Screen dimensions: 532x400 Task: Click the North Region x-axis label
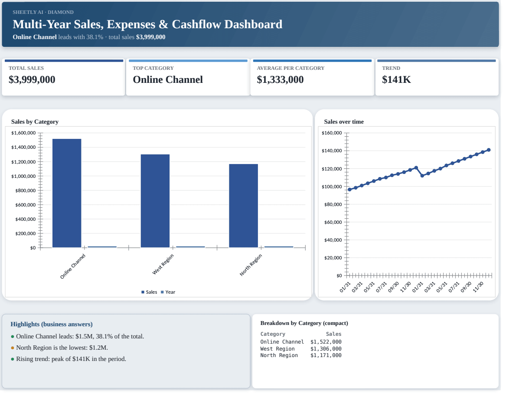click(251, 265)
